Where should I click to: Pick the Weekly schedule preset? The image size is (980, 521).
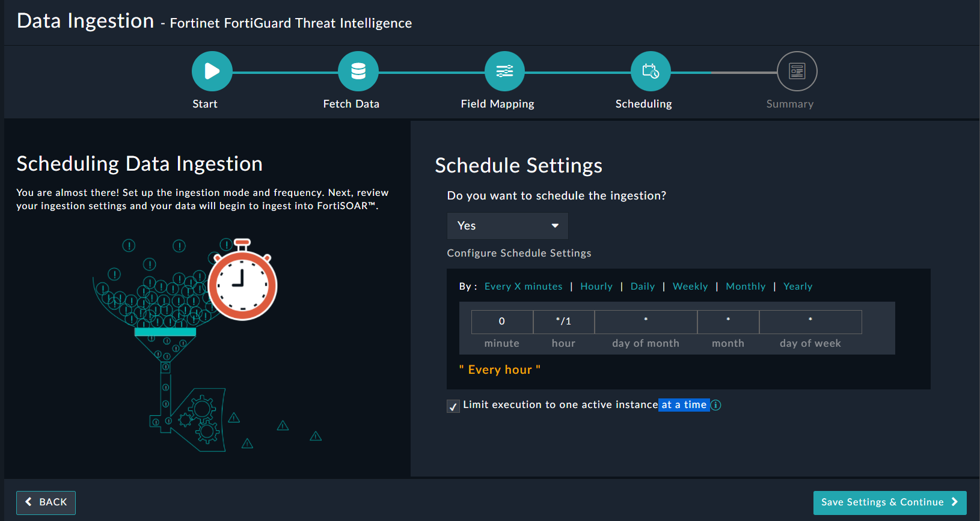[690, 287]
